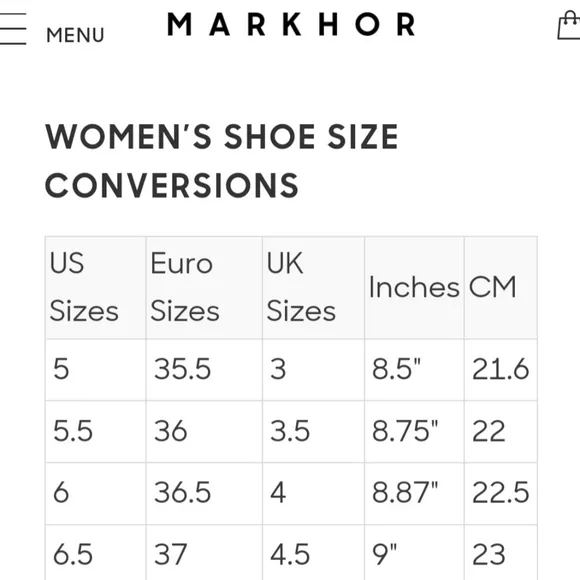580x580 pixels.
Task: Click the CM column header
Action: click(x=501, y=287)
